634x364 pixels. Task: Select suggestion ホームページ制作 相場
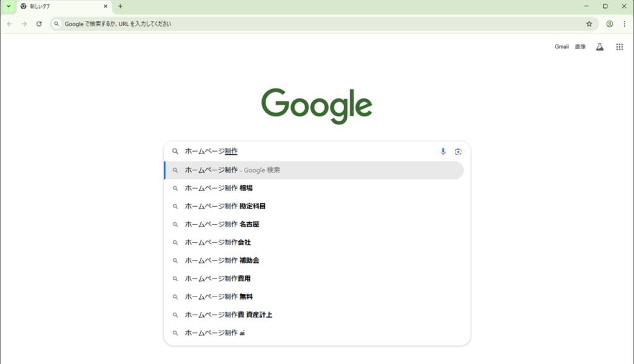click(314, 188)
